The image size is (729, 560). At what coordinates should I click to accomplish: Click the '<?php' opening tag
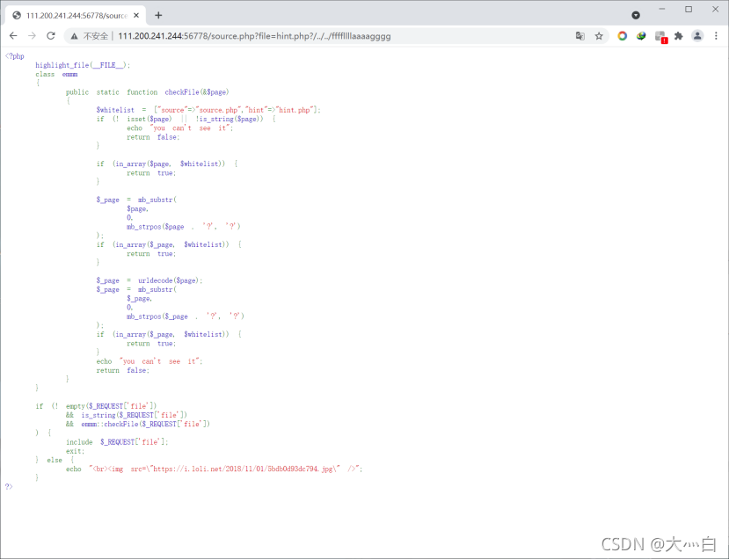coord(14,56)
